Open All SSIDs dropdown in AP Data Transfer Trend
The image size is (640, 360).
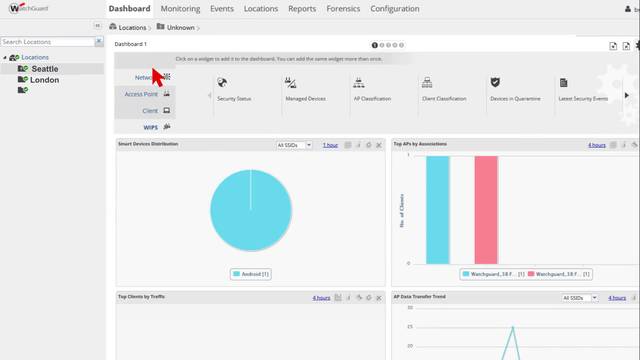(580, 298)
